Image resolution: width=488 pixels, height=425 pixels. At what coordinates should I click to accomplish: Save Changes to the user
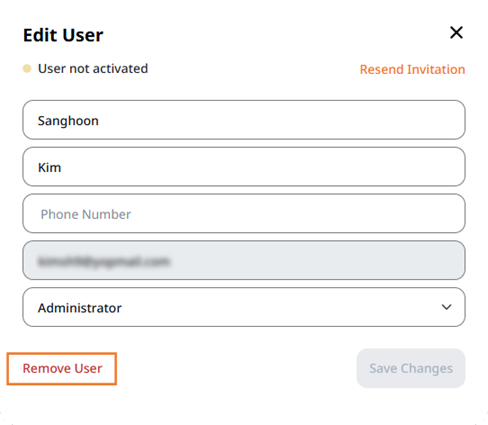pos(411,368)
